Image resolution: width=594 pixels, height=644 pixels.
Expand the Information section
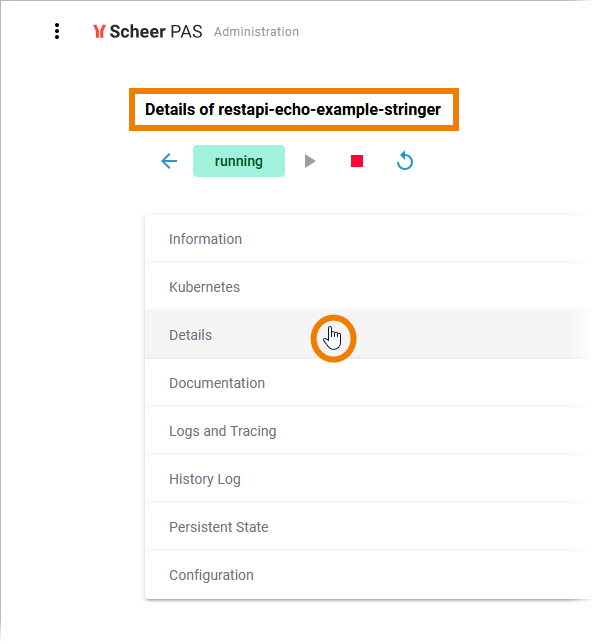click(368, 239)
